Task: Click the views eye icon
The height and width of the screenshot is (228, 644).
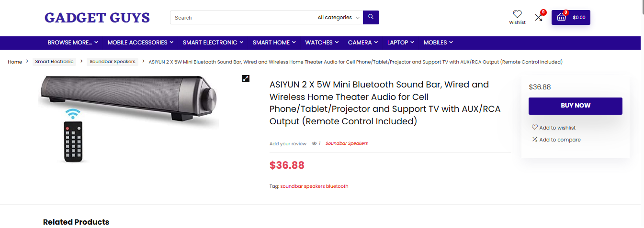Action: point(314,143)
